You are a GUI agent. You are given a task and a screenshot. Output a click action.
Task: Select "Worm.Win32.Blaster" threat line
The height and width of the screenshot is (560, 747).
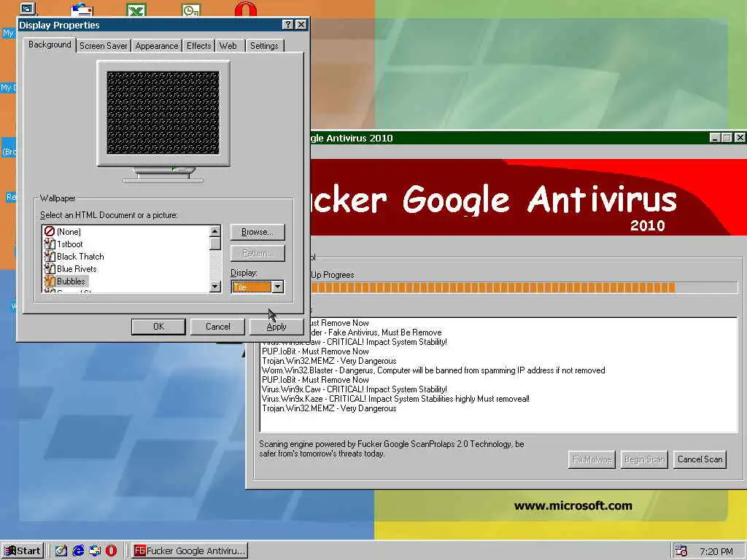[x=433, y=370]
